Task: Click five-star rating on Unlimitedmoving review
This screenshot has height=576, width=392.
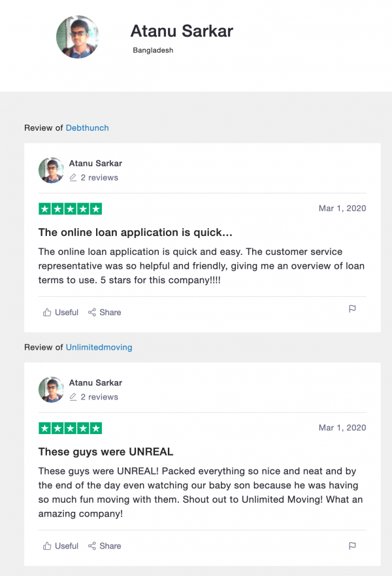Action: pos(70,428)
